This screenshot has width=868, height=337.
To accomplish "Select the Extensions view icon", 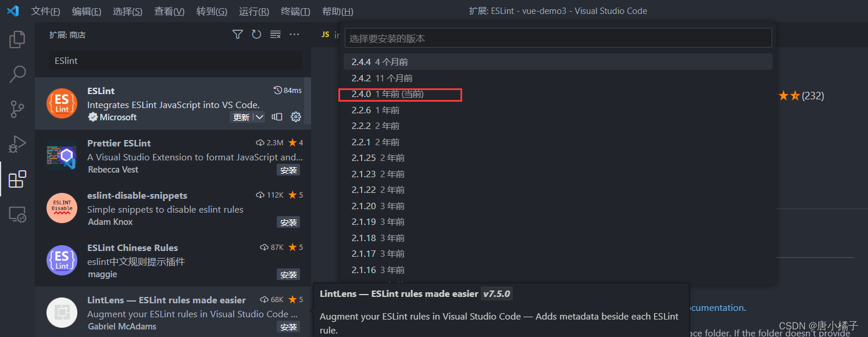I will 17,179.
